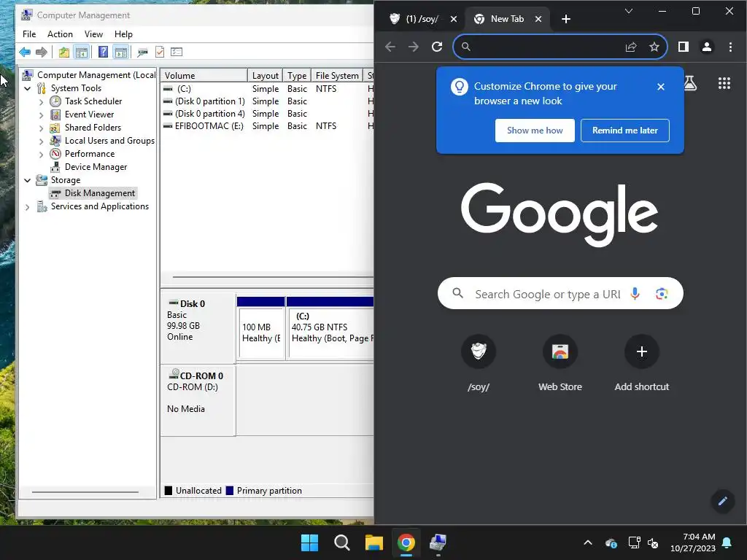This screenshot has height=560, width=747.
Task: Click the Up one level folder toolbar icon
Action: (64, 52)
